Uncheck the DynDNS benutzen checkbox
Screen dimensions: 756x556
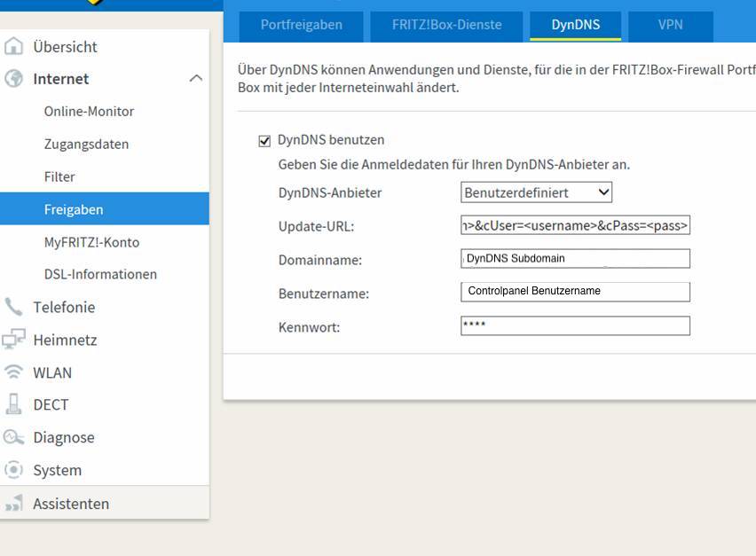coord(264,141)
